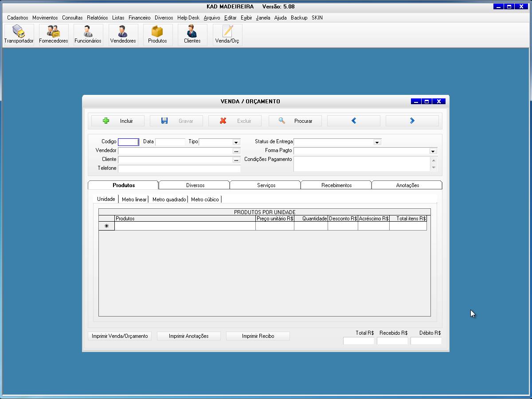
Task: Click the Total itens R$ column header
Action: [408, 219]
